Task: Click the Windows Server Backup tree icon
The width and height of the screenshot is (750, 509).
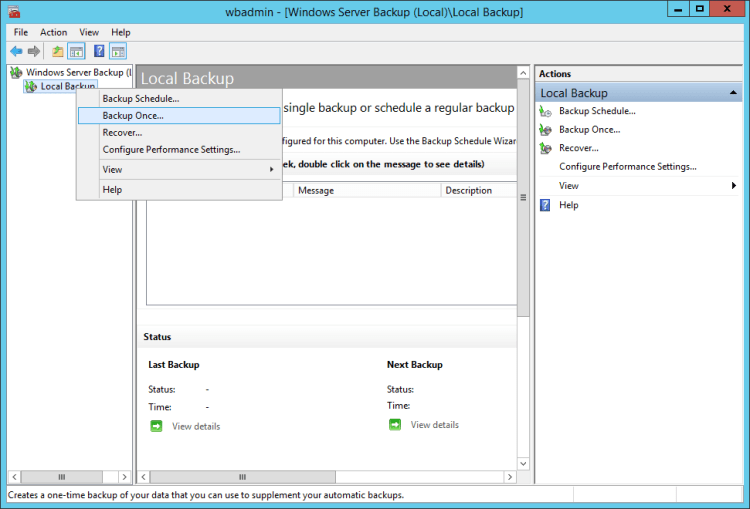Action: point(16,72)
